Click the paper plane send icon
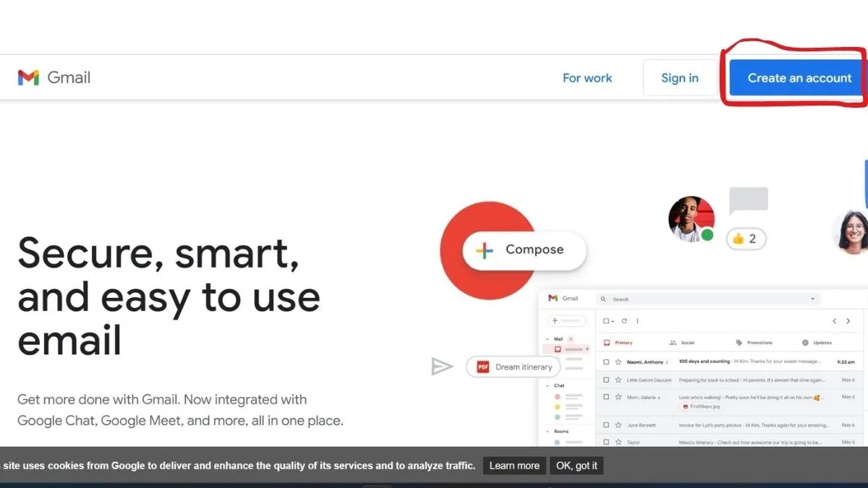The image size is (868, 488). pyautogui.click(x=441, y=367)
